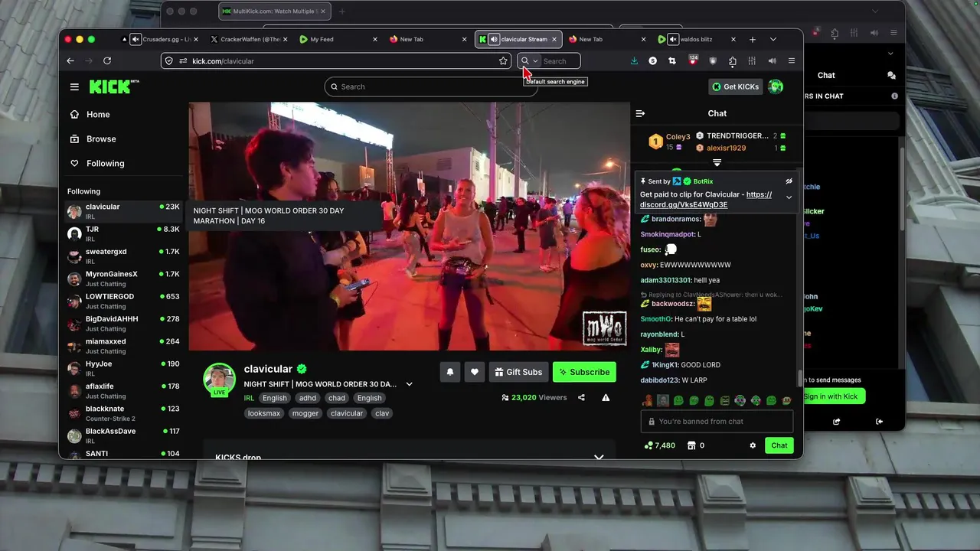Open site permissions icon in address bar

(x=183, y=60)
